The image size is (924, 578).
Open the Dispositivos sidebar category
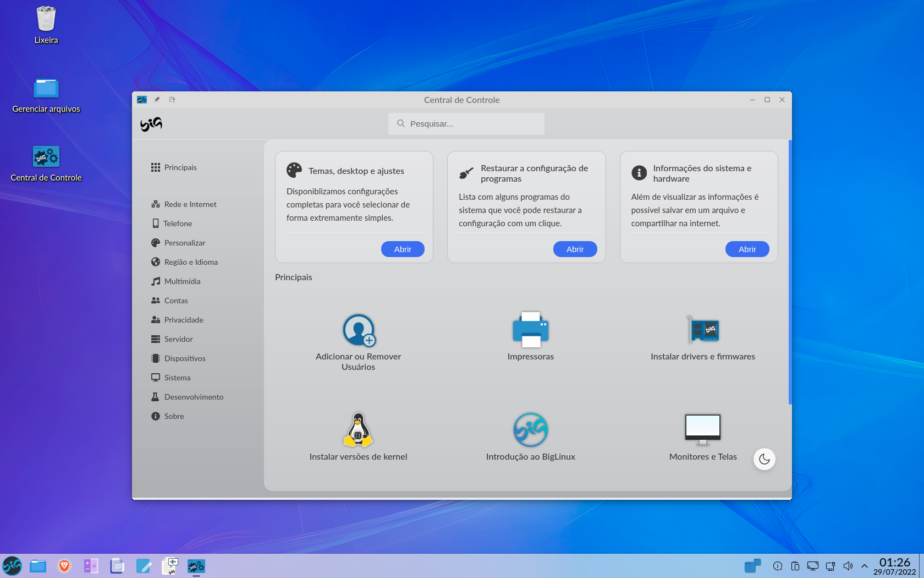coord(178,358)
